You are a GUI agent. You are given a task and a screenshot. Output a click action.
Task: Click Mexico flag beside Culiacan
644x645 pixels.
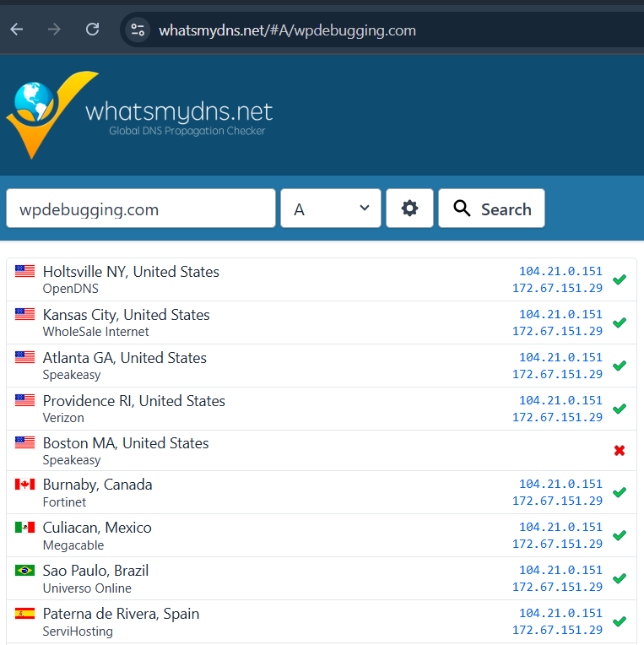coord(24,528)
